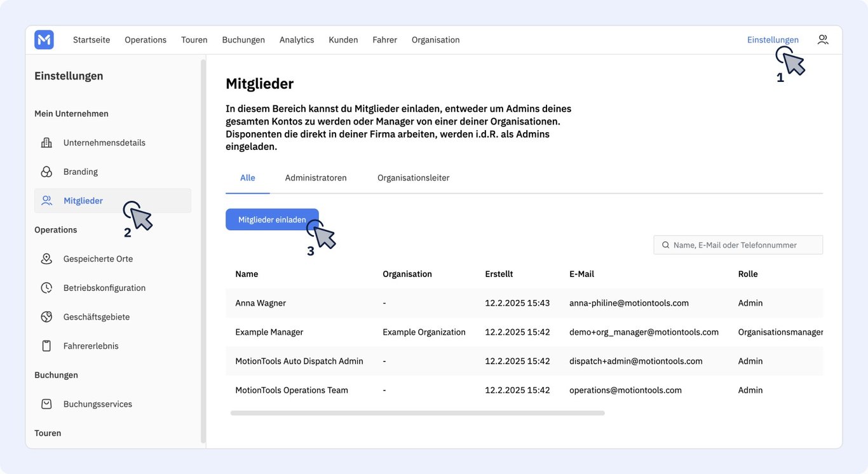The height and width of the screenshot is (474, 868).
Task: Open Touren in the top navigation
Action: [x=194, y=39]
